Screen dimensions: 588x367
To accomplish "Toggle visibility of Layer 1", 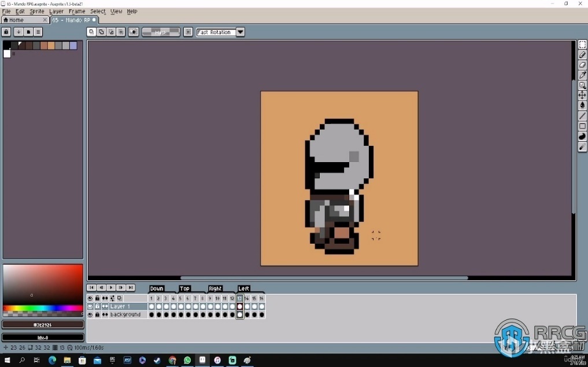I will click(x=90, y=307).
